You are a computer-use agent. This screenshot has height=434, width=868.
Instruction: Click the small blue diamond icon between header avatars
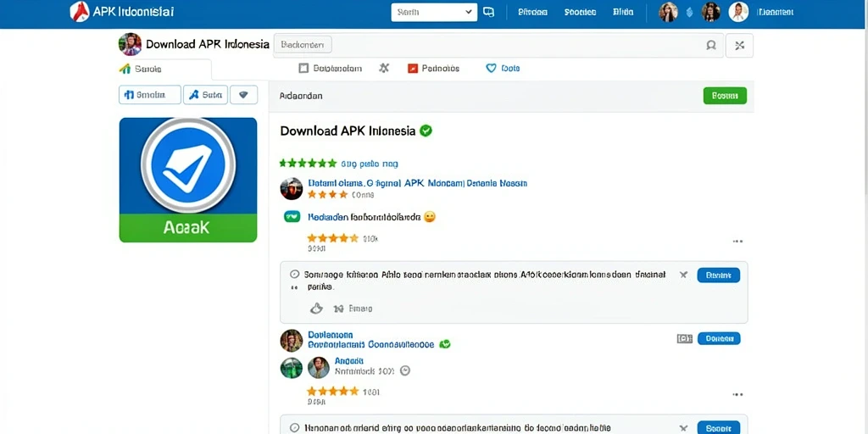tap(690, 12)
